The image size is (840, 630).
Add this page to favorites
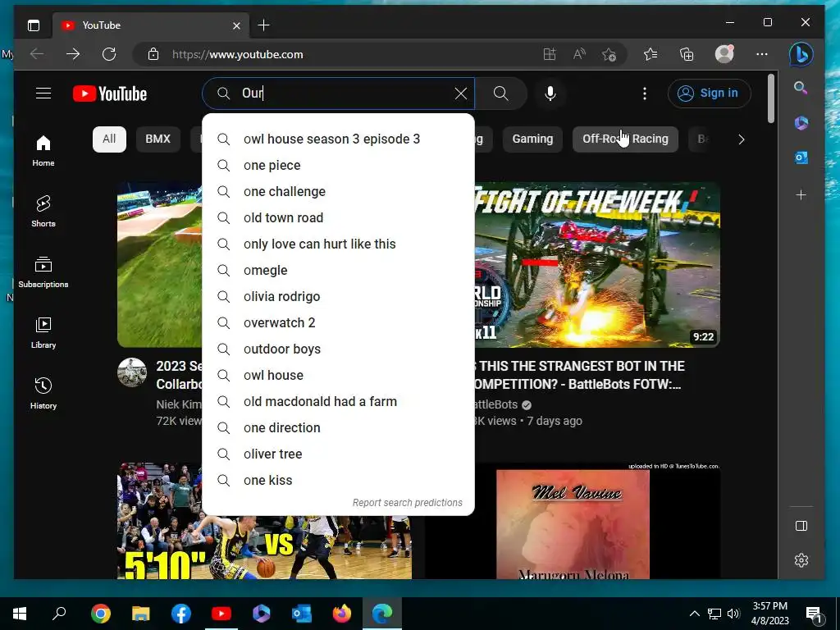click(x=609, y=54)
